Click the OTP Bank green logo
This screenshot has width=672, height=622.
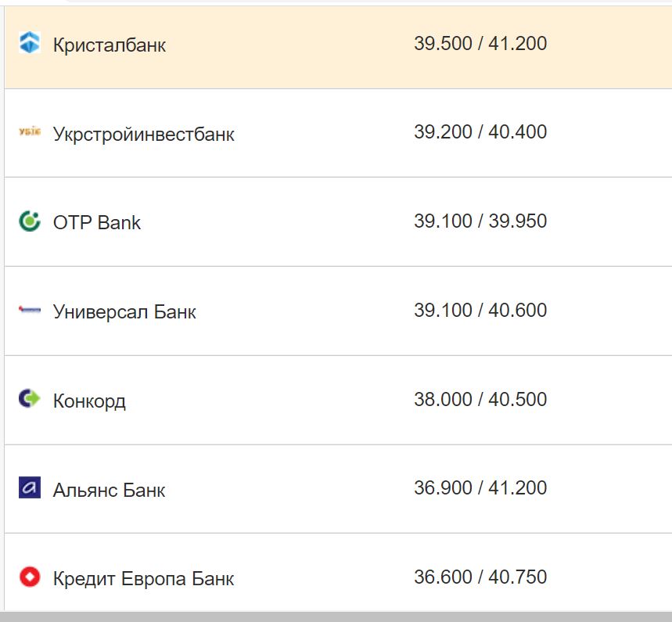[x=28, y=222]
